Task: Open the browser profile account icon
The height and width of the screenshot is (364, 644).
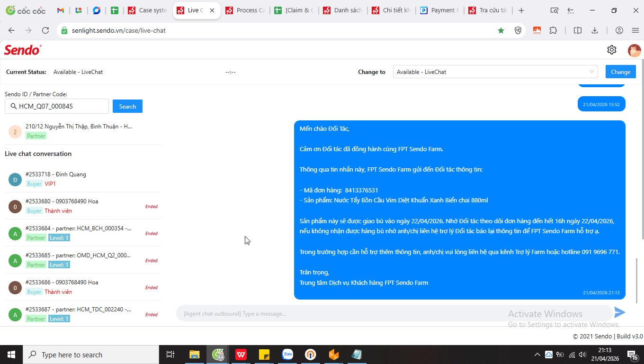Action: click(x=619, y=30)
